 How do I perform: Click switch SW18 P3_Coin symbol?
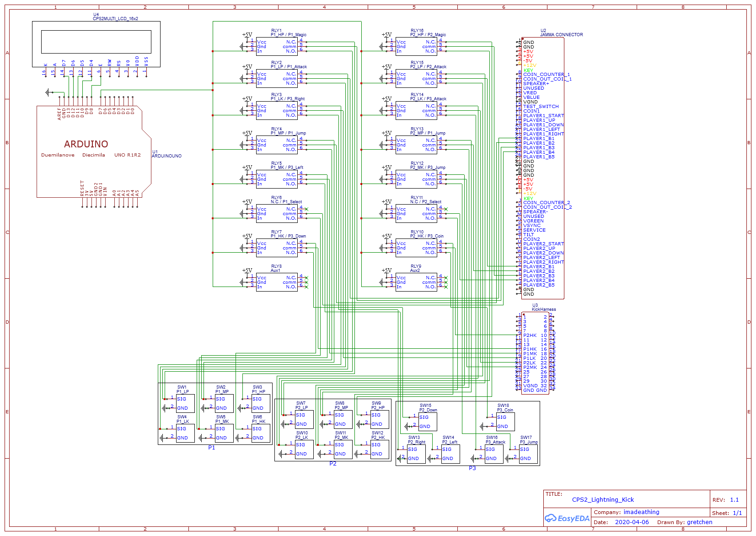[505, 422]
